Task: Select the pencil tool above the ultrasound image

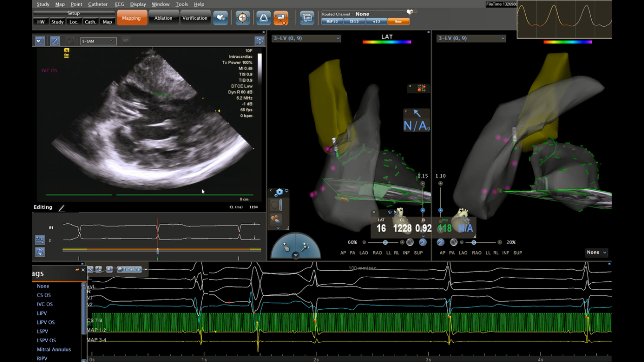Action: (55, 41)
